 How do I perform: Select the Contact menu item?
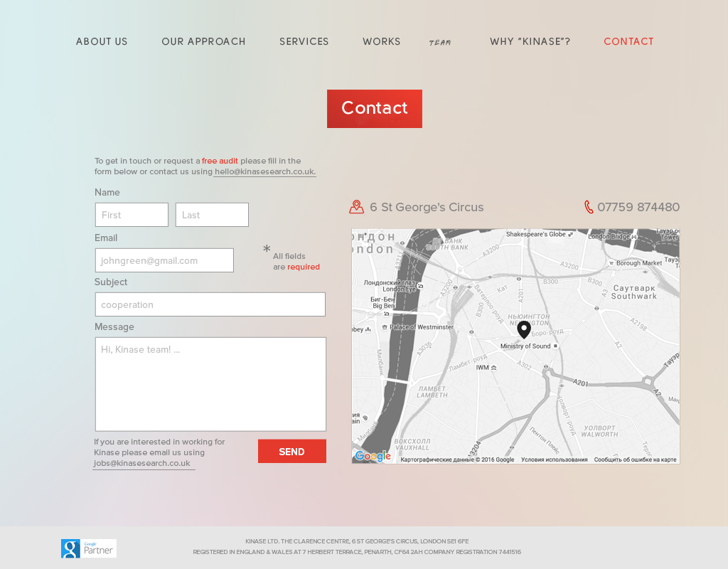click(x=628, y=41)
